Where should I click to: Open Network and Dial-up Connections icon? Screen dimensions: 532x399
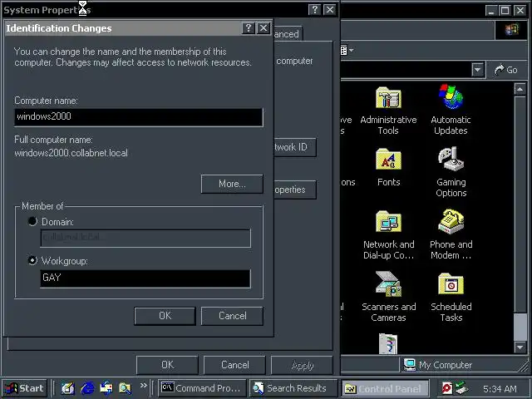(x=388, y=234)
